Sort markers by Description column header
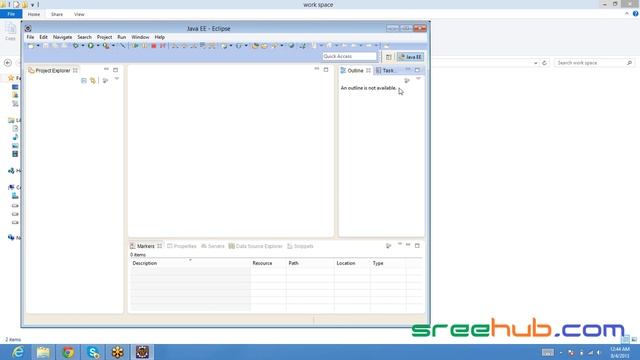The image size is (640, 360). (x=190, y=263)
